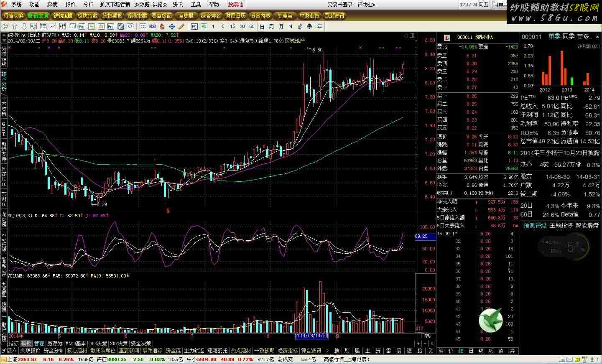Open the 工具 menu
602x364 pixels.
point(196,5)
